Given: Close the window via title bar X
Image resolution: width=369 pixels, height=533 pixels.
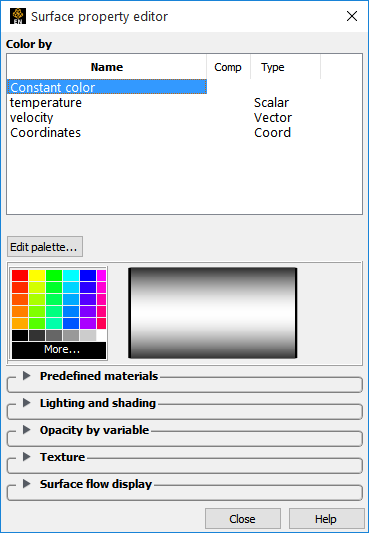Looking at the screenshot, I should (x=352, y=16).
